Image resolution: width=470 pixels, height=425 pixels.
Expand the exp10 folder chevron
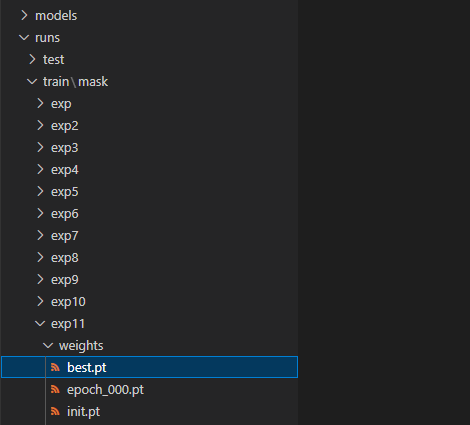(40, 301)
